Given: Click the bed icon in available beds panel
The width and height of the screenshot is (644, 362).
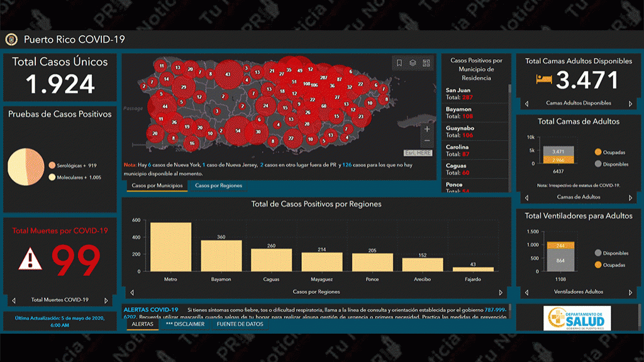Looking at the screenshot, I should coord(543,79).
